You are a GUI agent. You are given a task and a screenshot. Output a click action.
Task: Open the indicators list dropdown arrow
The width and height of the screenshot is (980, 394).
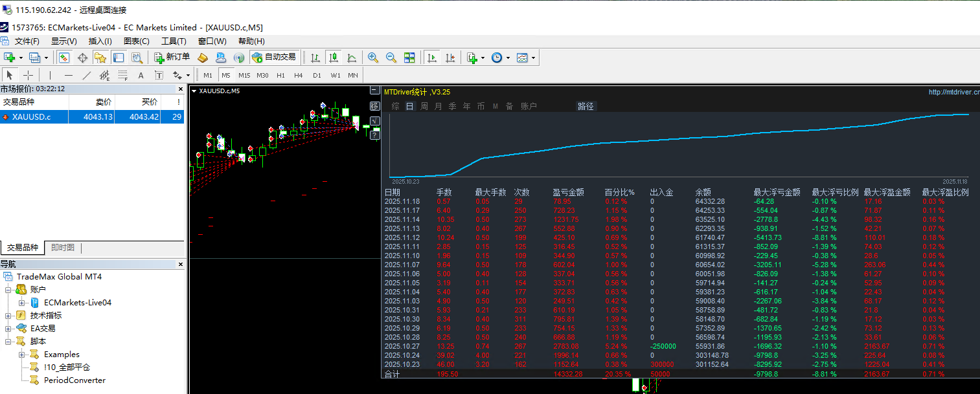point(483,58)
